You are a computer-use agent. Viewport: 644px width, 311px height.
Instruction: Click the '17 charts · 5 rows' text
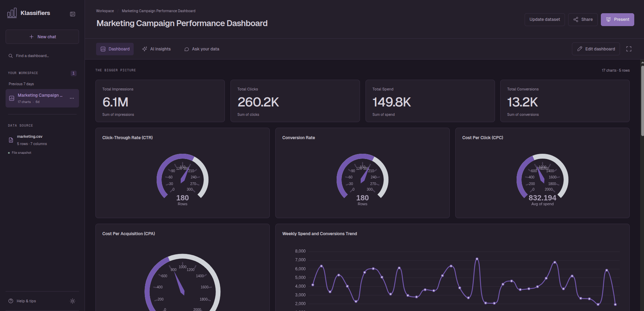coord(615,70)
